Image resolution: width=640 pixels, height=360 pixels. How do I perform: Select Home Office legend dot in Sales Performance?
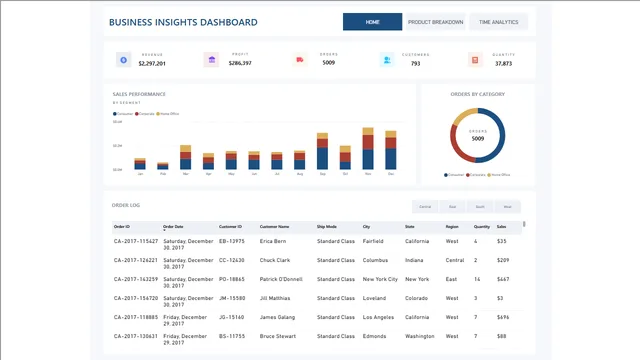pos(158,114)
